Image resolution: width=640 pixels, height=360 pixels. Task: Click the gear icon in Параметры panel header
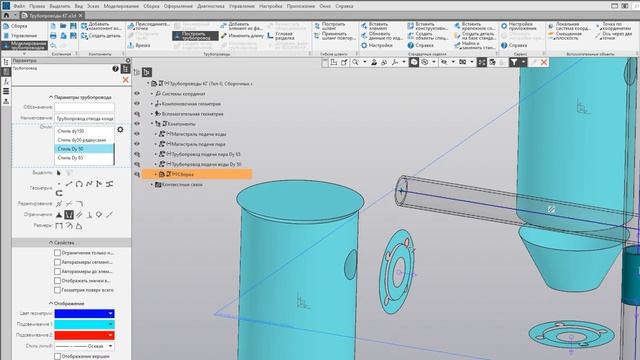128,60
